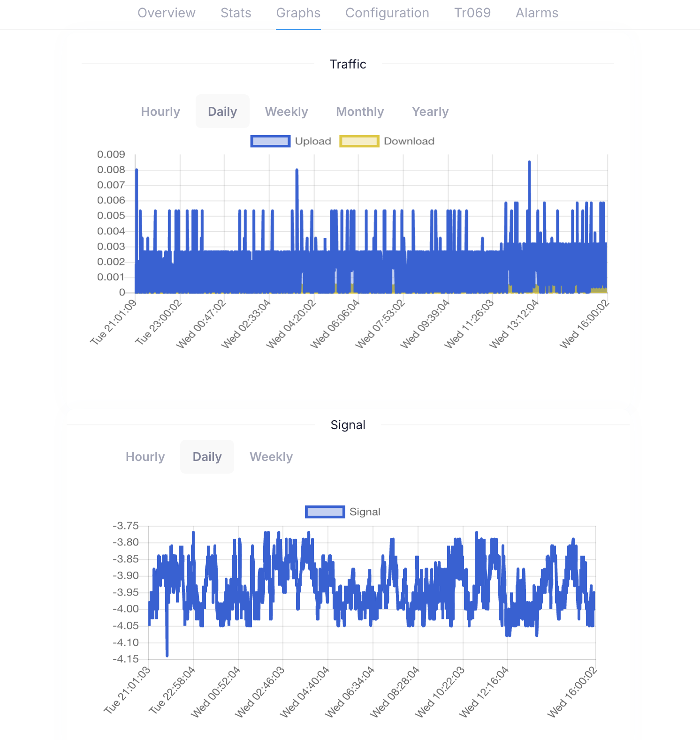Toggle Signal series via legend swatch
The image size is (700, 740).
(x=325, y=512)
